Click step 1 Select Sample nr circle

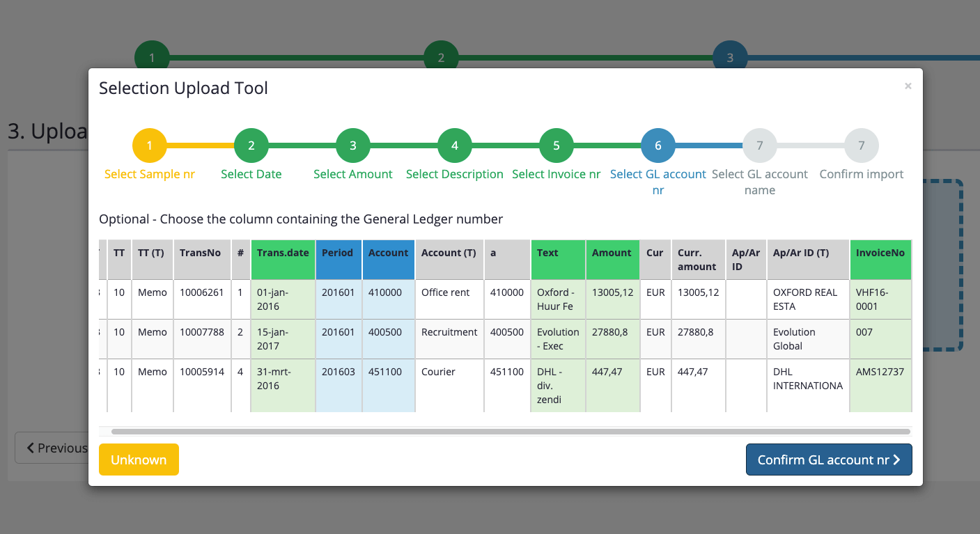tap(150, 146)
